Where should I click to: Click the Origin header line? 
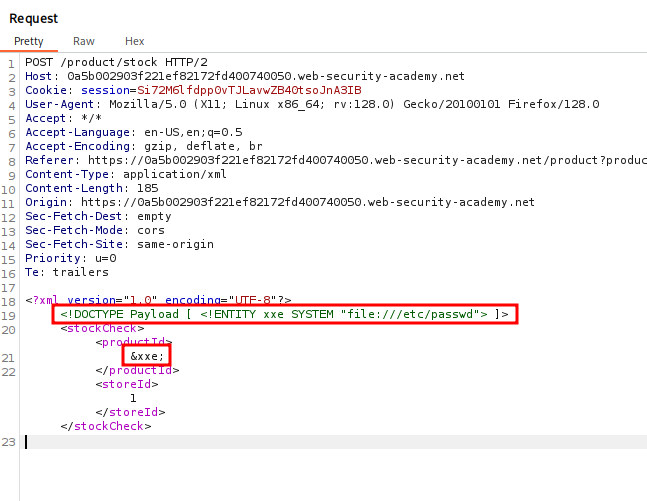coord(280,203)
